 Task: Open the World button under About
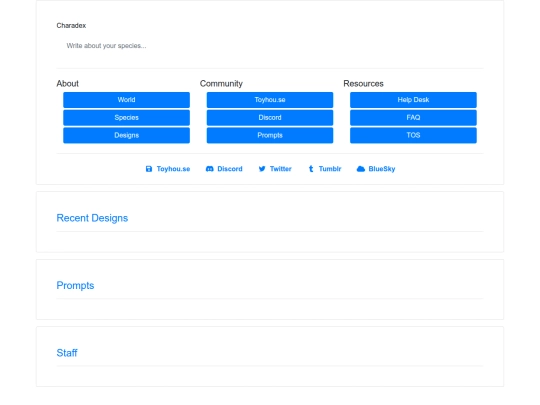[x=126, y=100]
